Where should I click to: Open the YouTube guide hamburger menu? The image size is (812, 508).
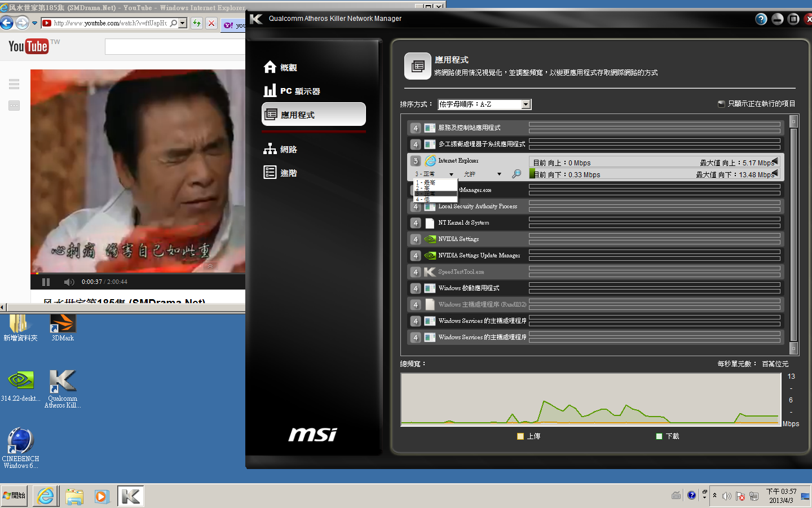14,84
